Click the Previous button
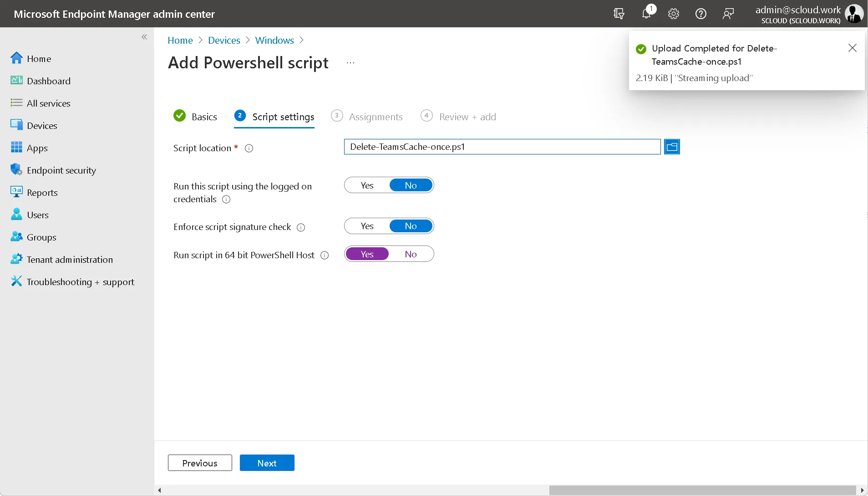 (x=200, y=463)
